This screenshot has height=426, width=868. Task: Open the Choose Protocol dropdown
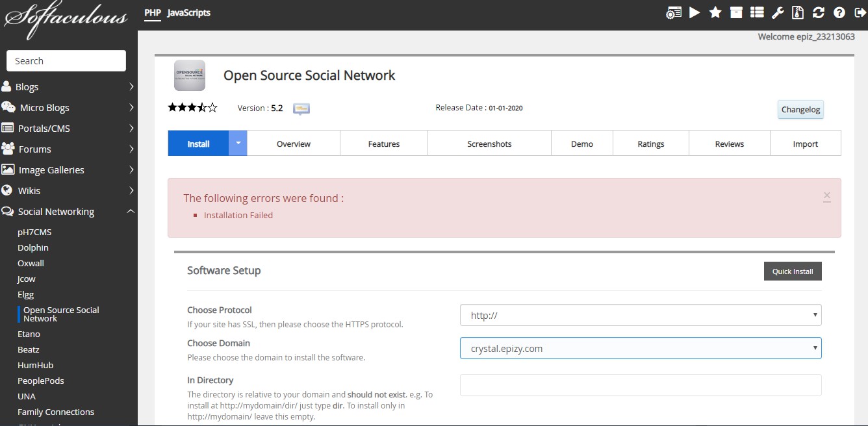click(640, 315)
